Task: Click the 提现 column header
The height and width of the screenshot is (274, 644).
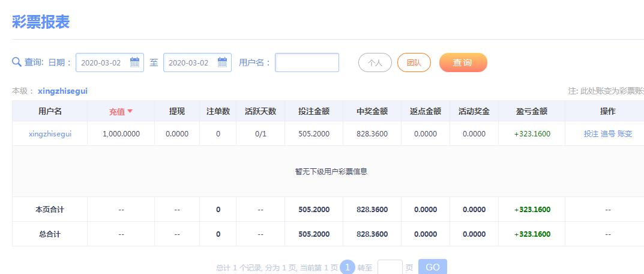Action: [177, 111]
